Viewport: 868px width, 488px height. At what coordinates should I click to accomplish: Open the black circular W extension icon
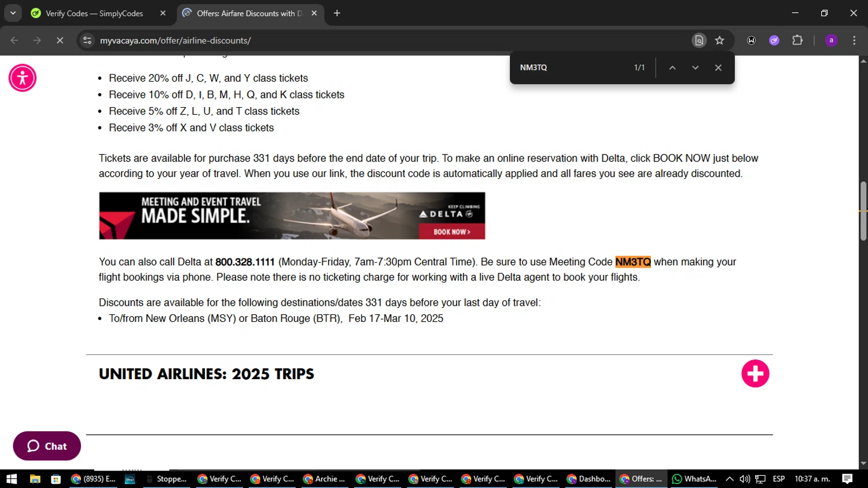click(x=751, y=41)
